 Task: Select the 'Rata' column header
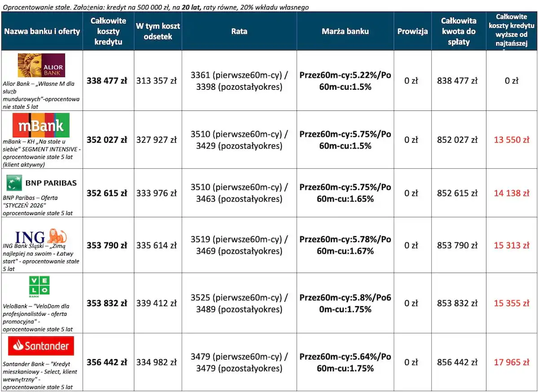click(x=239, y=31)
